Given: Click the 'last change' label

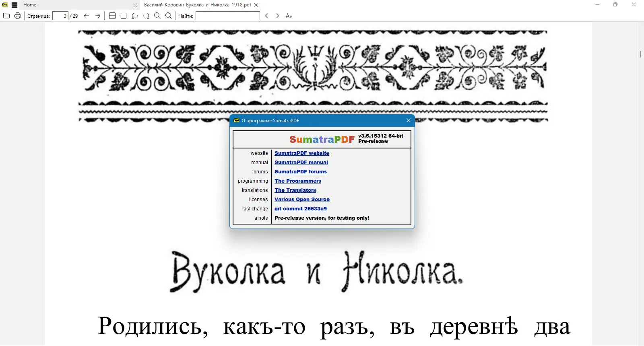Looking at the screenshot, I should (255, 209).
